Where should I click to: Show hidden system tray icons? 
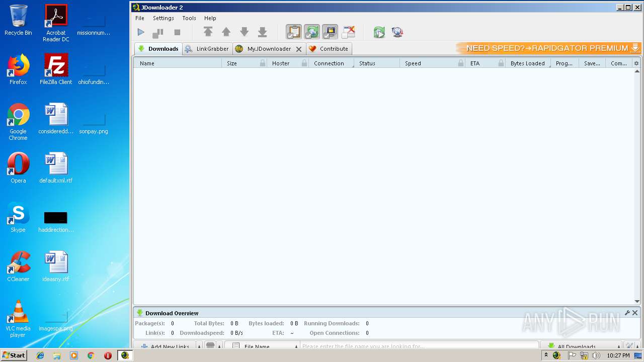tap(546, 355)
